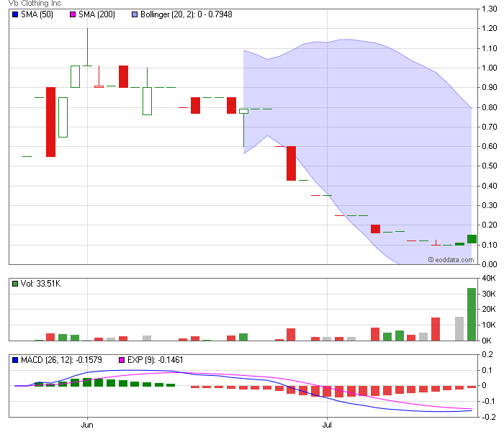Click the -0.2 label on MACD axis
Image resolution: width=504 pixels, height=432 pixels.
tap(489, 417)
